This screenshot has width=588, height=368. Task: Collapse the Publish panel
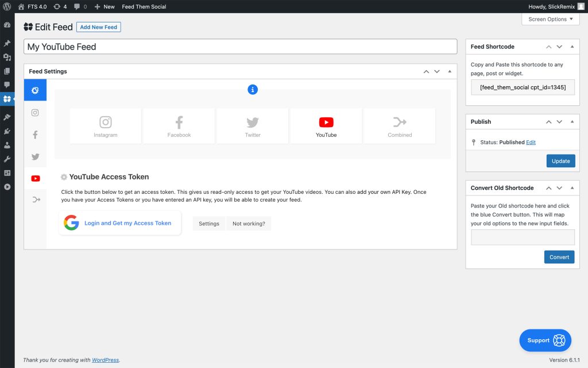(x=572, y=122)
